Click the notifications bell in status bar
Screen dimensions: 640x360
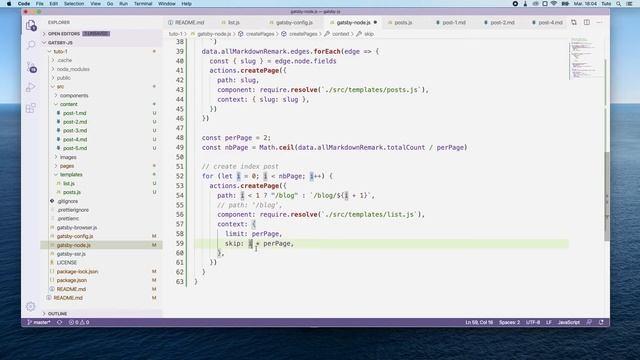[x=601, y=322]
